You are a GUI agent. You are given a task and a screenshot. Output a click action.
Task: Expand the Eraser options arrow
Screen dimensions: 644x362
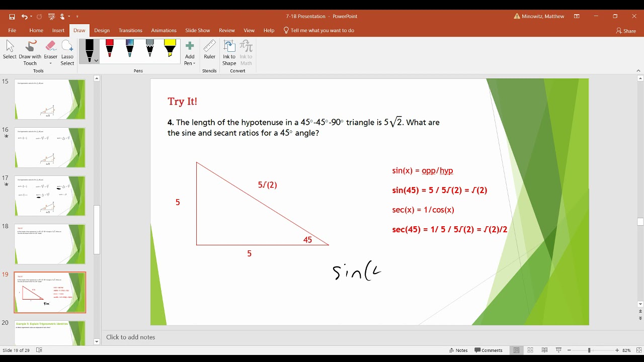[x=50, y=63]
